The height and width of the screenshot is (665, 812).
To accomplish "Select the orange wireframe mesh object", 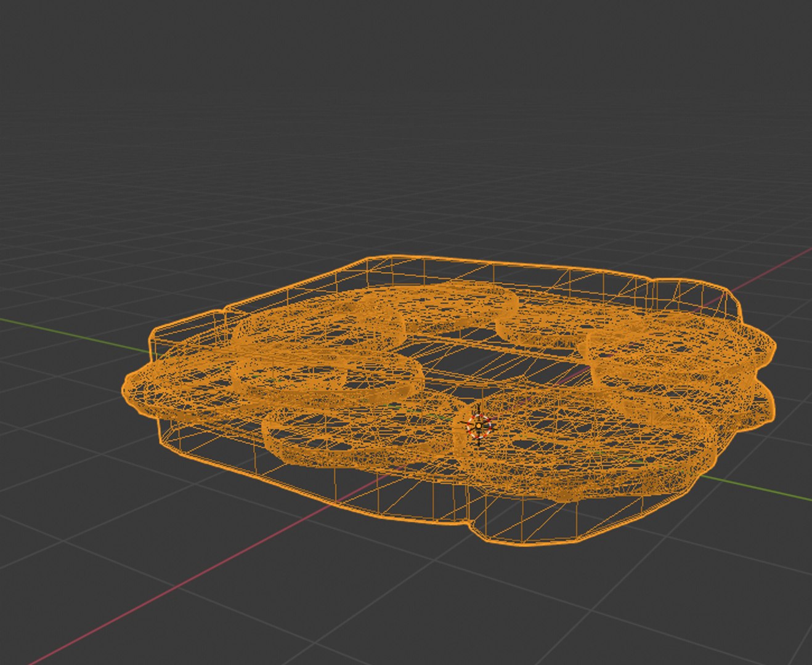I will pos(449,400).
